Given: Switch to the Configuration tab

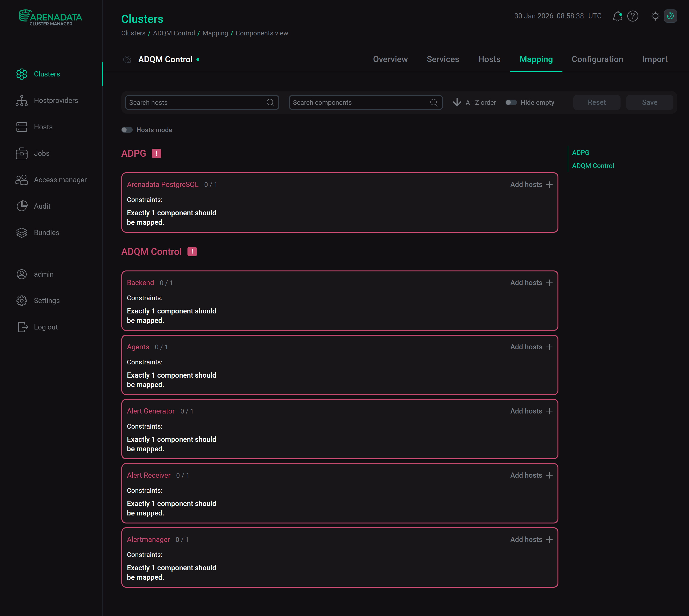Looking at the screenshot, I should pyautogui.click(x=597, y=59).
